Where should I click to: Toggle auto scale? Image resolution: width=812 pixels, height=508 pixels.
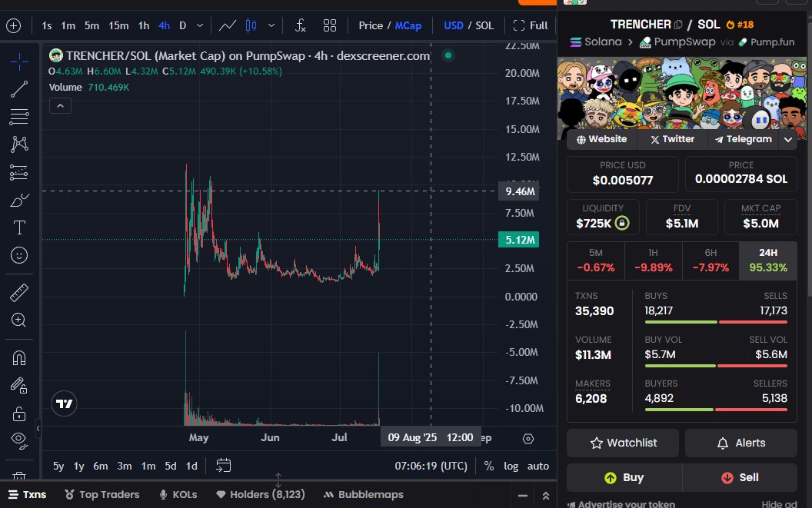point(538,466)
